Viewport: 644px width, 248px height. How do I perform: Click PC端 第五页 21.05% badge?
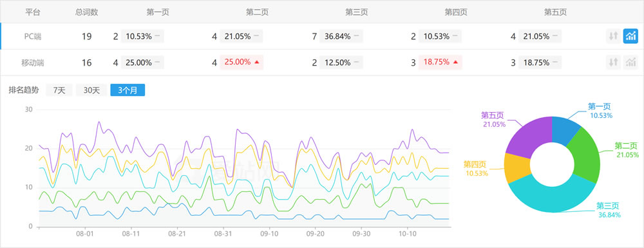tap(540, 36)
